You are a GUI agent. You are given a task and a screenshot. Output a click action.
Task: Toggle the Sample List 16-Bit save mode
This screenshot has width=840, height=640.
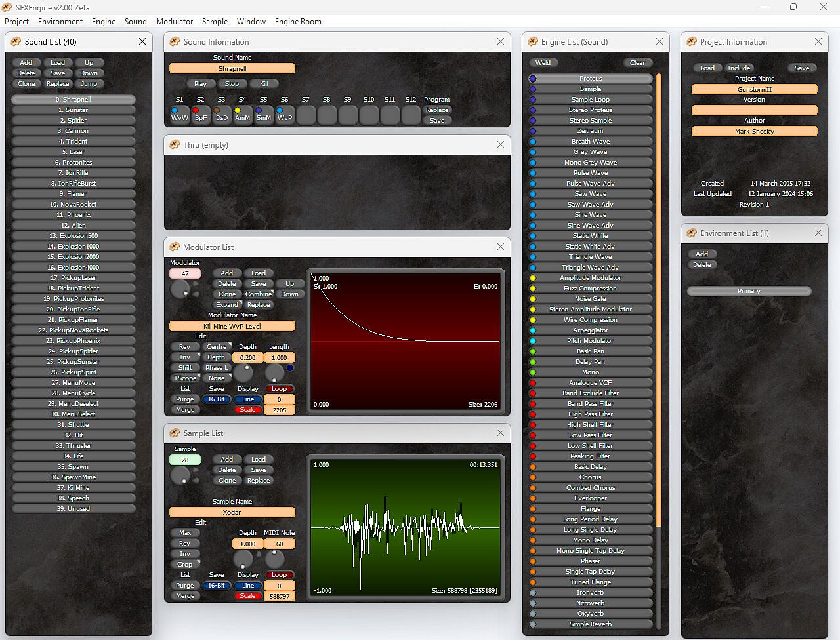(x=216, y=586)
